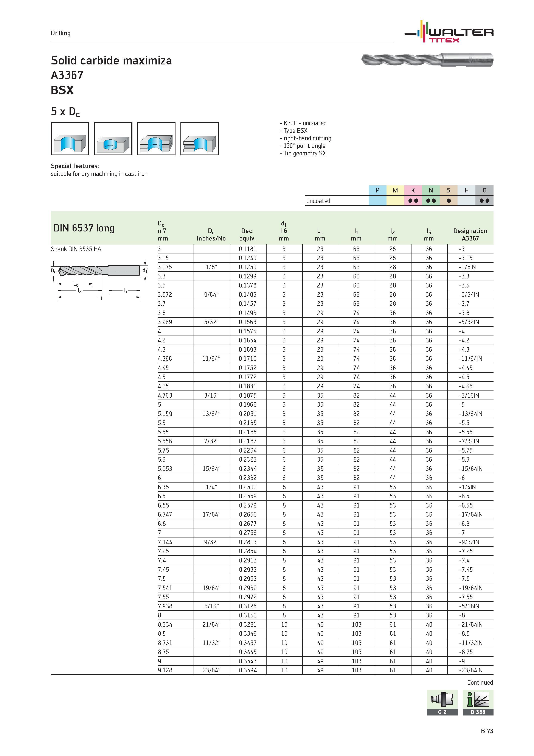The width and height of the screenshot is (534, 756).
Task: Open the B 358 cutting data info icon
Action: click(x=478, y=702)
